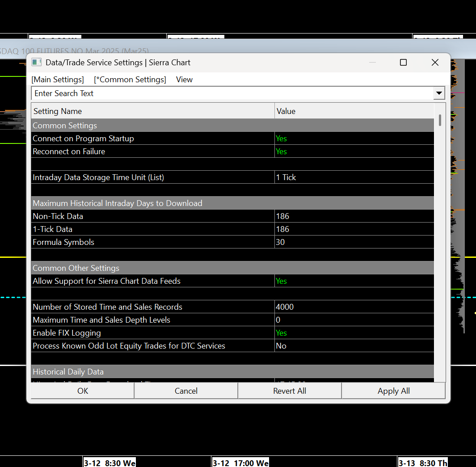This screenshot has height=467, width=476.
Task: Click the Apply All button
Action: (393, 391)
